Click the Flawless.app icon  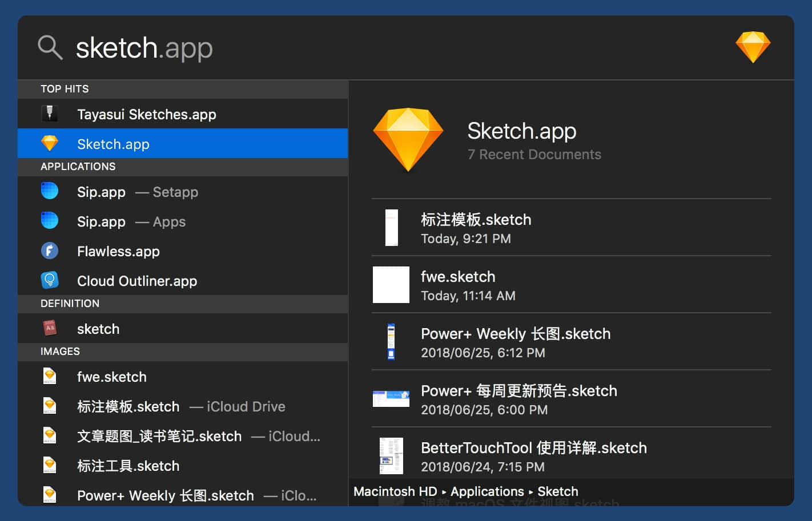click(x=50, y=251)
